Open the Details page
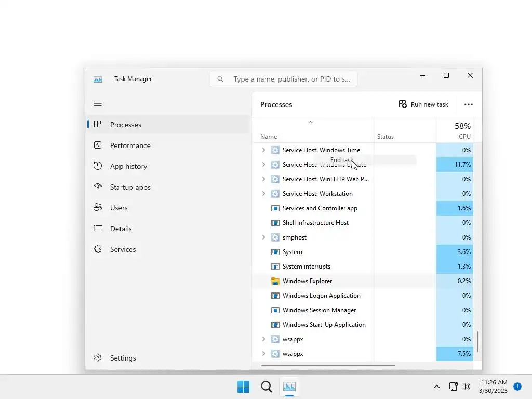This screenshot has width=532, height=399. [168, 229]
